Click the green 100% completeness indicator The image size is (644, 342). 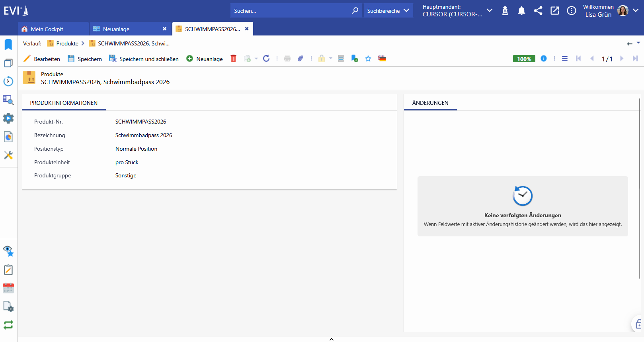(x=524, y=59)
